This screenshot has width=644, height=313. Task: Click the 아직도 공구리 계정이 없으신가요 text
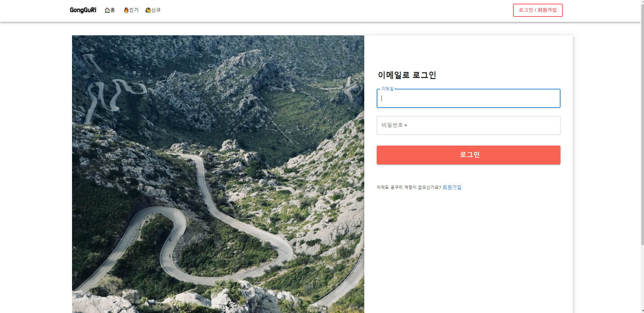click(409, 187)
